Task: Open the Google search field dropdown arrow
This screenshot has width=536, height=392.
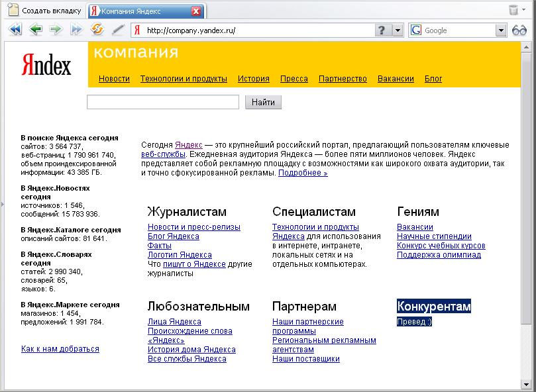Action: [x=501, y=30]
